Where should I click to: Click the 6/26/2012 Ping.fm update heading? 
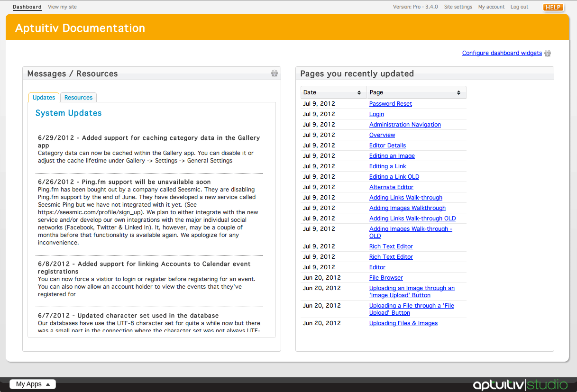point(124,182)
